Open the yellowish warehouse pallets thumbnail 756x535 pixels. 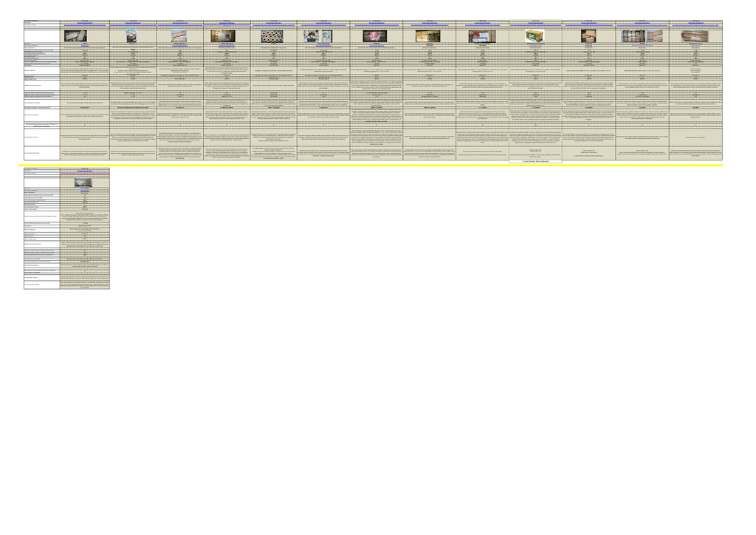(x=427, y=35)
